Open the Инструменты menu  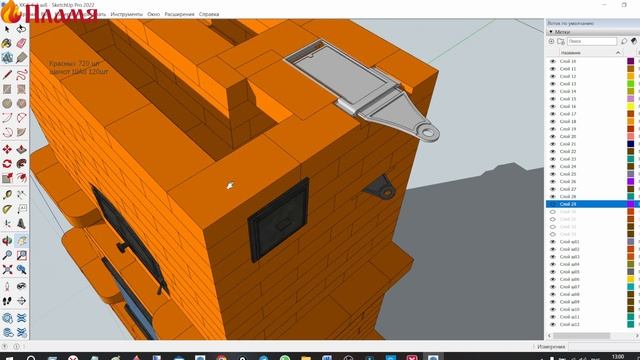(127, 14)
